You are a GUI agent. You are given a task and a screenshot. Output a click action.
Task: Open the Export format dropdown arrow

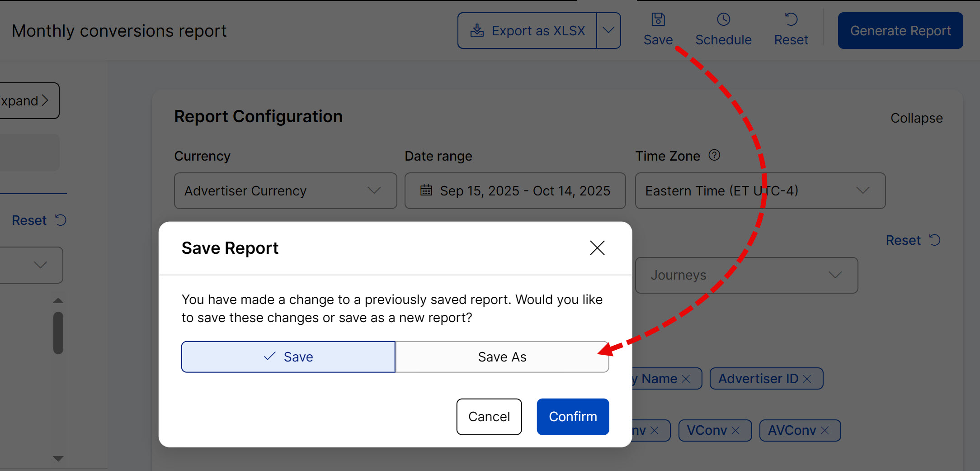coord(608,30)
